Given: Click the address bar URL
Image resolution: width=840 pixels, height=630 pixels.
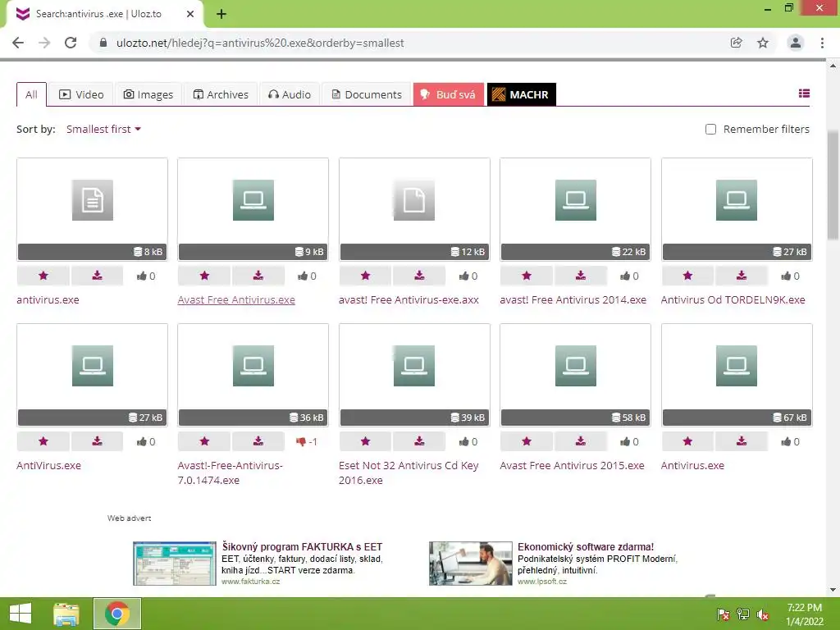Looking at the screenshot, I should [x=260, y=43].
